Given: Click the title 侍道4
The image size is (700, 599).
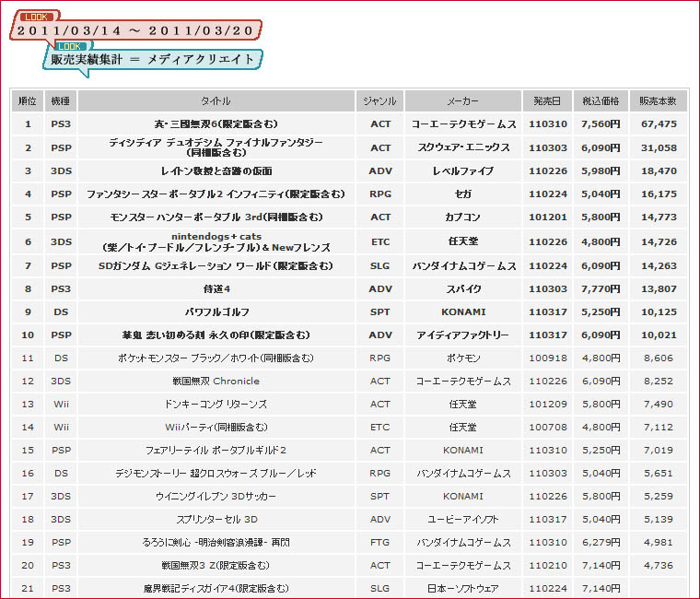Looking at the screenshot, I should coord(216,289).
